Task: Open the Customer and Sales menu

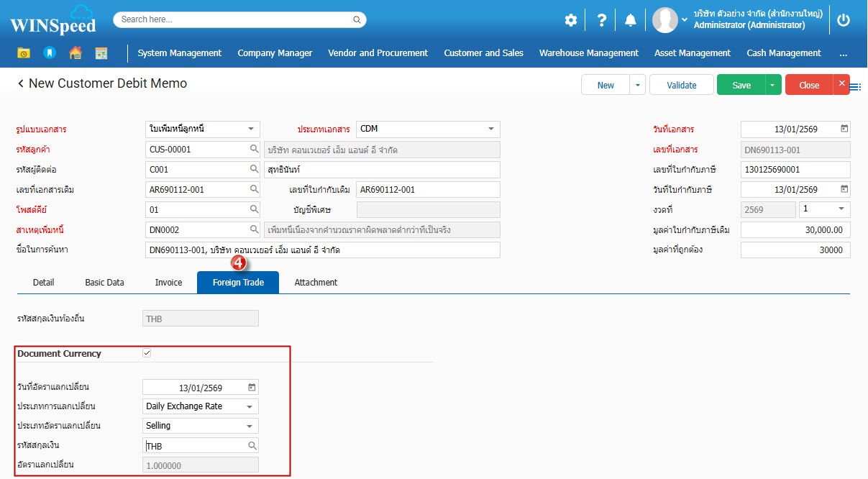Action: (483, 53)
